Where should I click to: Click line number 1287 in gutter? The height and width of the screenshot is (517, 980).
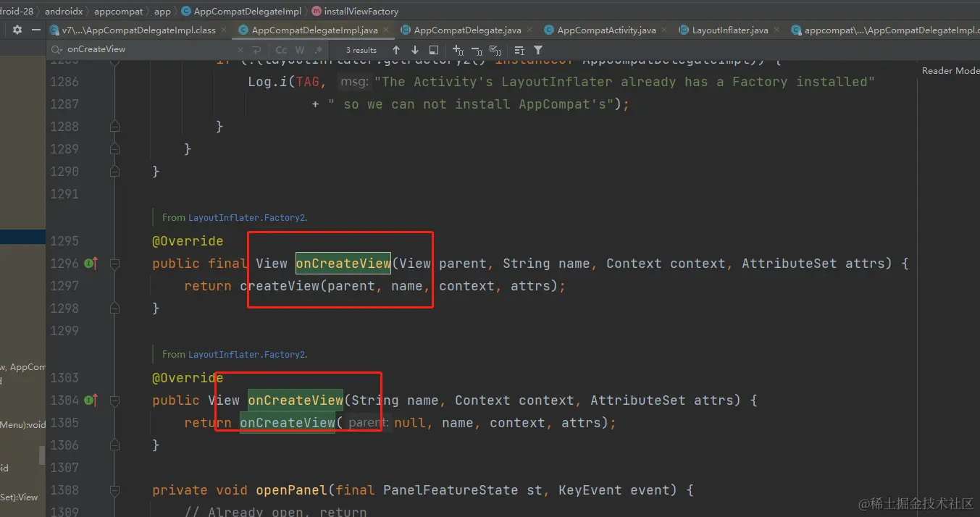64,104
